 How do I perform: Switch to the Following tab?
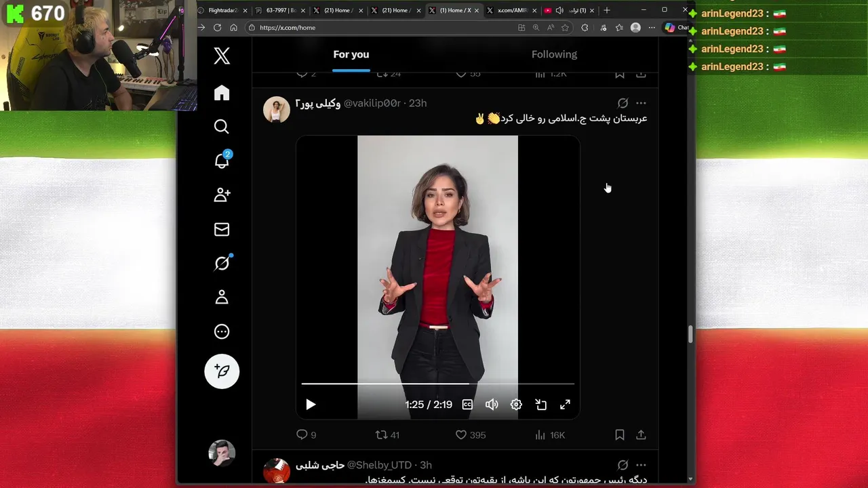554,54
